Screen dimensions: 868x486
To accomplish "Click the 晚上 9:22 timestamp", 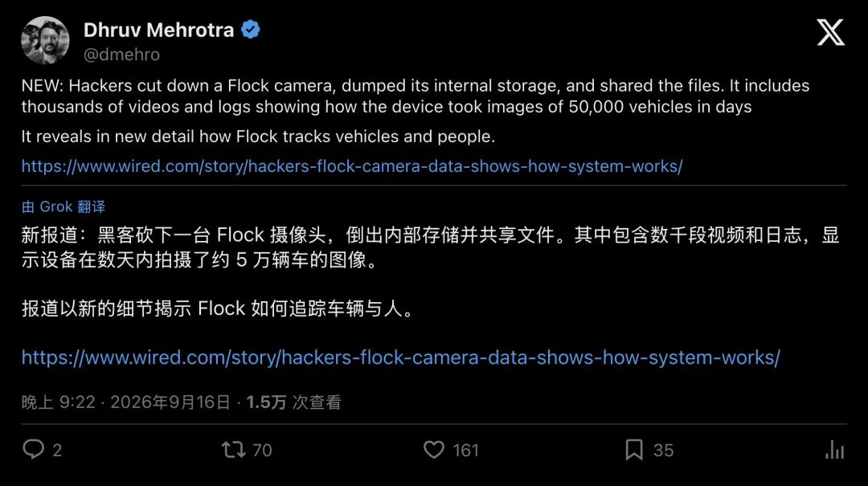I will (59, 402).
